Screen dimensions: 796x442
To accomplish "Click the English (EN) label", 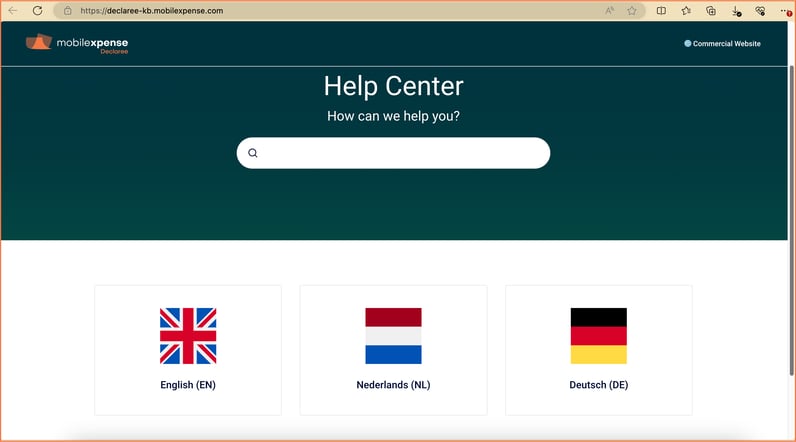I will pyautogui.click(x=188, y=385).
